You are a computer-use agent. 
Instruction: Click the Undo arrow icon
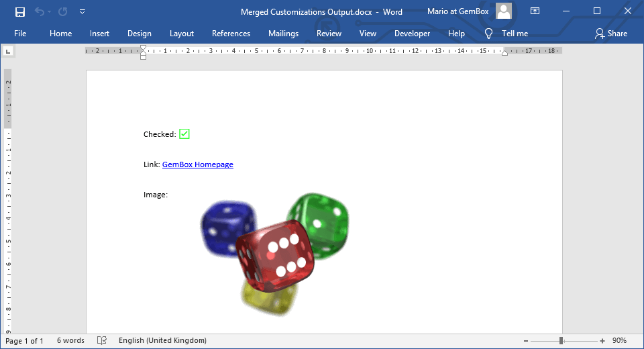40,11
